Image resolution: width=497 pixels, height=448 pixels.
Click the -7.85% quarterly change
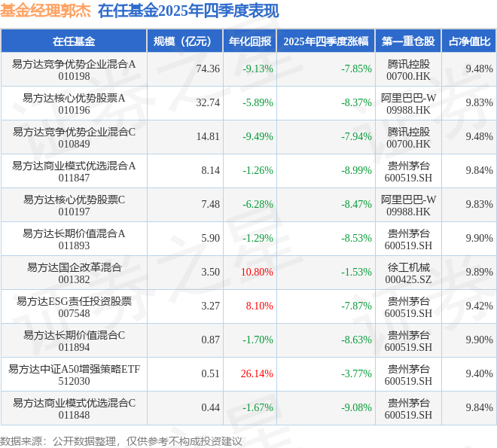[356, 69]
